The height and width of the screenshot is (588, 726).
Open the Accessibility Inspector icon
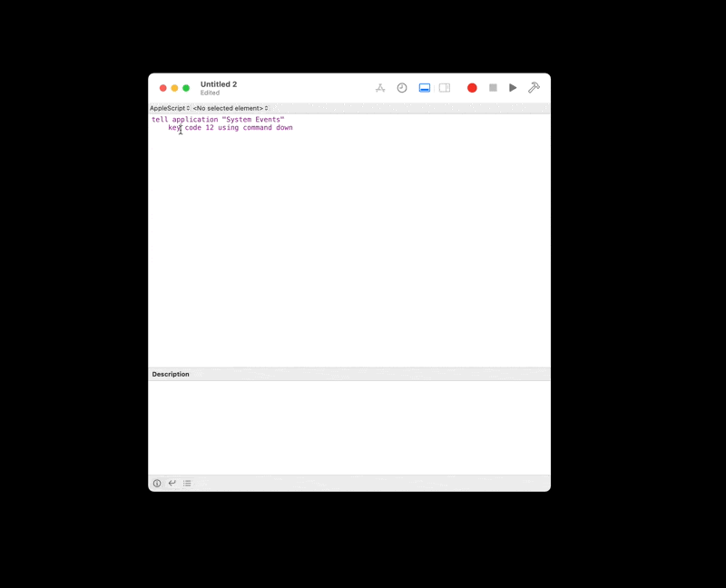[380, 87]
